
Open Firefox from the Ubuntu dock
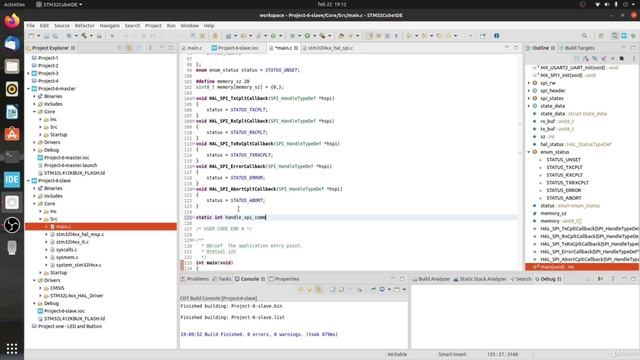click(x=12, y=20)
